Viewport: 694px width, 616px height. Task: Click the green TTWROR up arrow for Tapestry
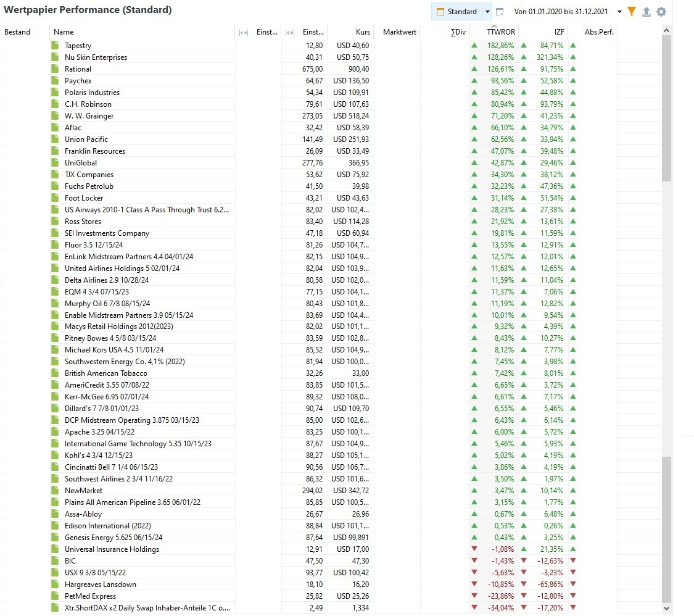click(x=474, y=45)
